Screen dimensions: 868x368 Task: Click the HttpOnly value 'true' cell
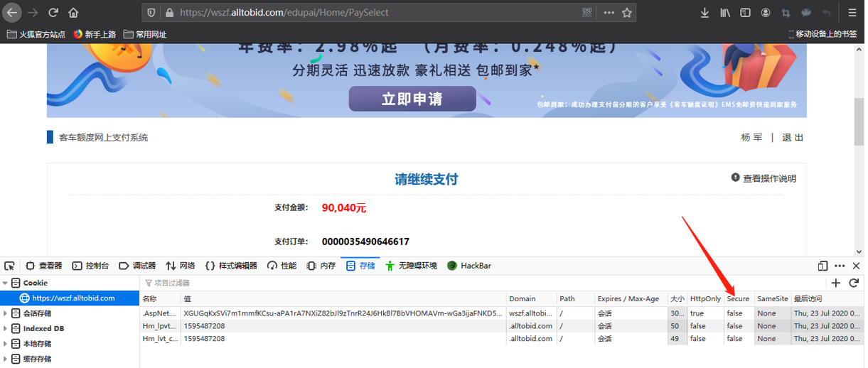705,313
